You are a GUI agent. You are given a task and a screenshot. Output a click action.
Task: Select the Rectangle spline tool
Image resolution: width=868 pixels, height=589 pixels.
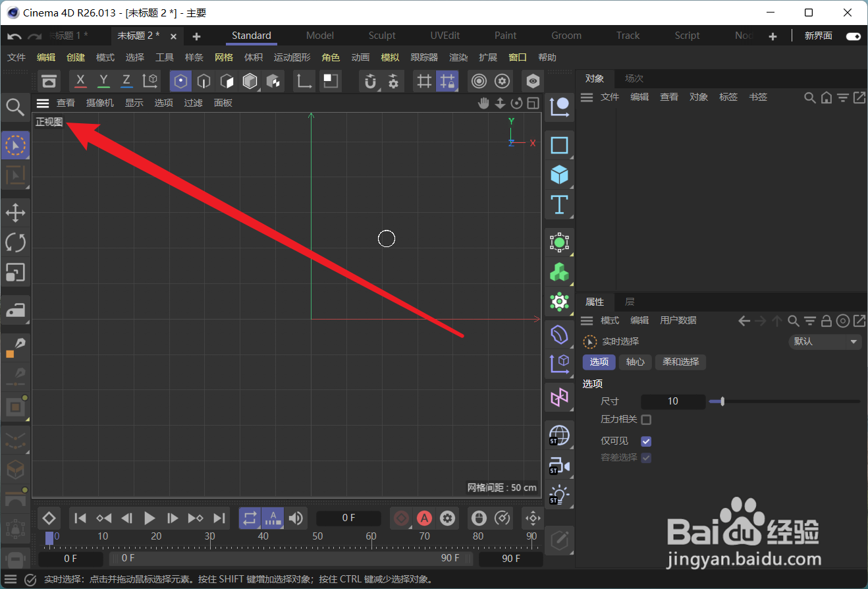pyautogui.click(x=558, y=145)
